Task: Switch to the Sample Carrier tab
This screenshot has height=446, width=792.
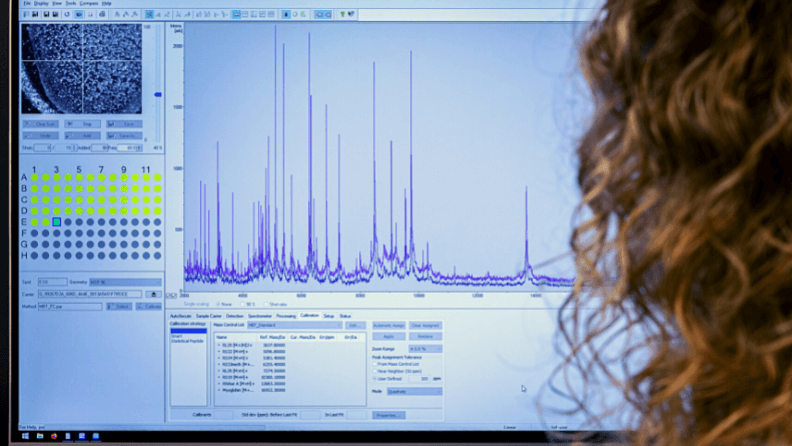Action: (x=209, y=316)
